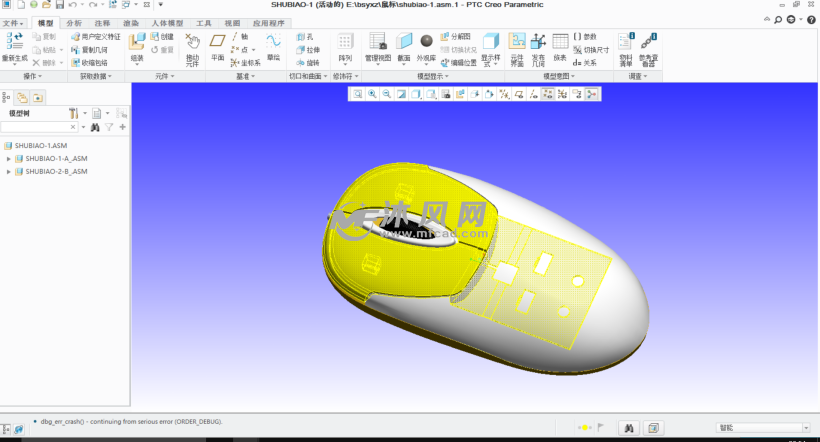Switch to the 注释 (Annotate) tab

click(102, 23)
